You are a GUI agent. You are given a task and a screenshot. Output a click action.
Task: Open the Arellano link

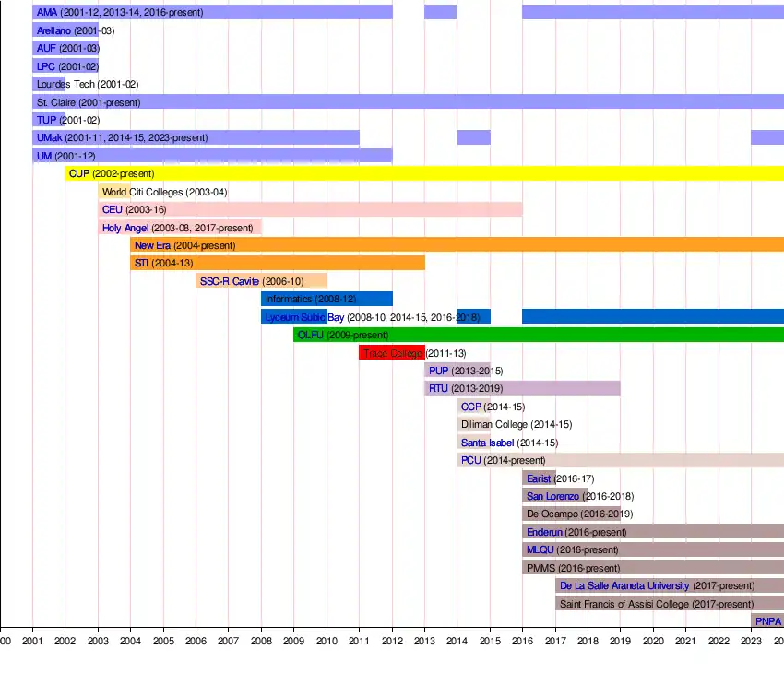click(54, 30)
